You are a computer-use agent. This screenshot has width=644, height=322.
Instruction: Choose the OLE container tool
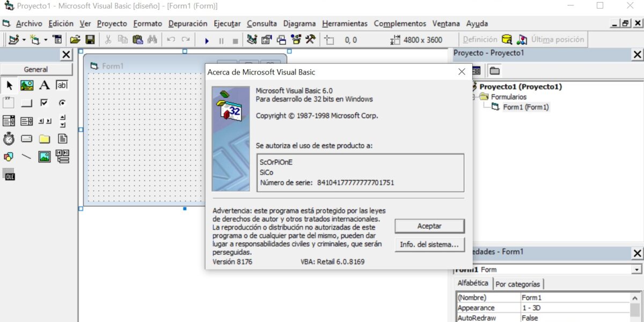tap(9, 174)
